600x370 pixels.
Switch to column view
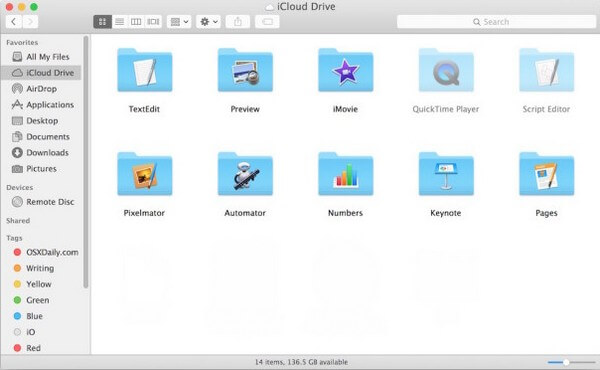[136, 22]
